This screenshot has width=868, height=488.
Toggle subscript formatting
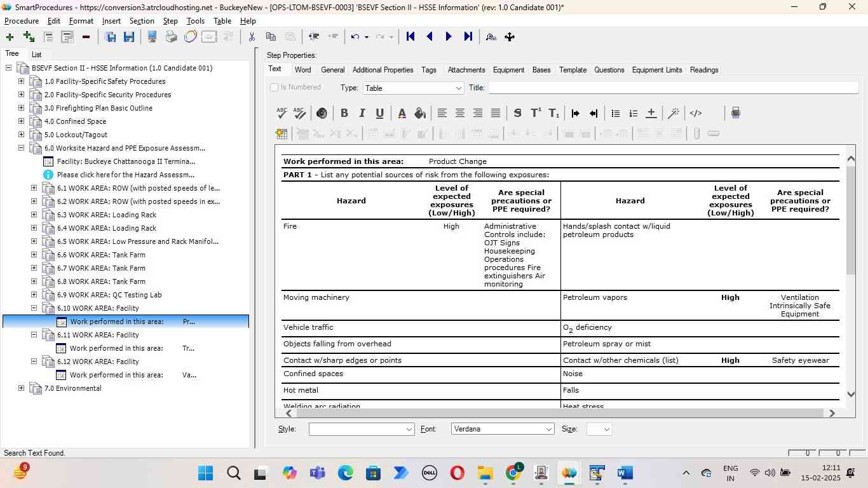coord(554,113)
